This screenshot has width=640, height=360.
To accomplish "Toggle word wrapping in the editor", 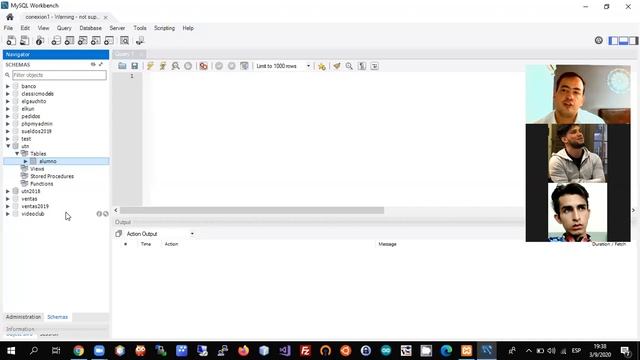I will tap(374, 66).
